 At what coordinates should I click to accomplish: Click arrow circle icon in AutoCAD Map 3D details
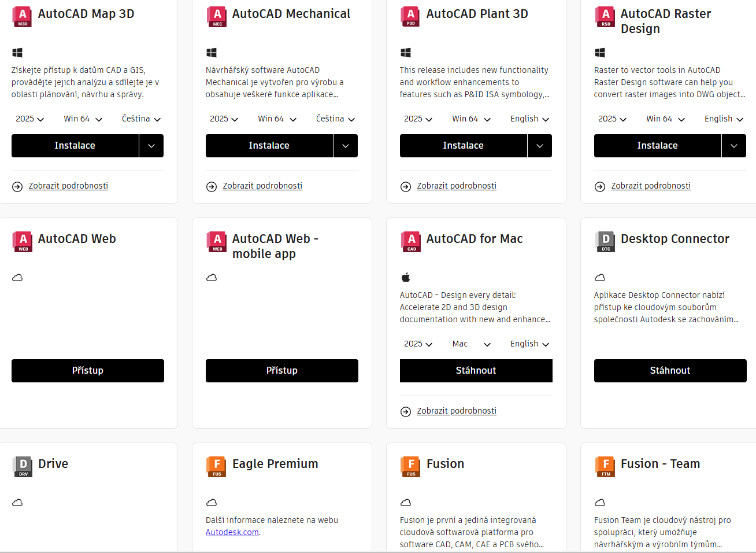[x=17, y=186]
